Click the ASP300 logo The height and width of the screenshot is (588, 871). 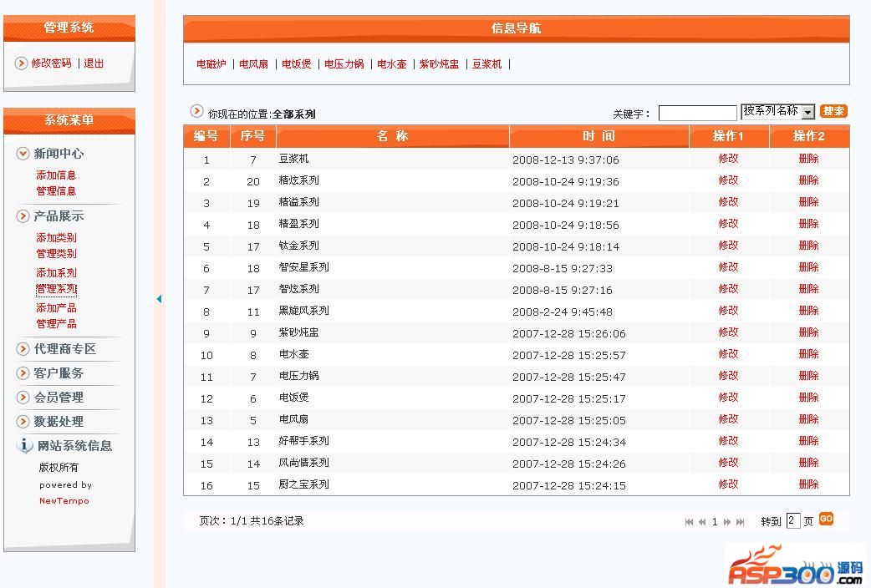point(794,565)
